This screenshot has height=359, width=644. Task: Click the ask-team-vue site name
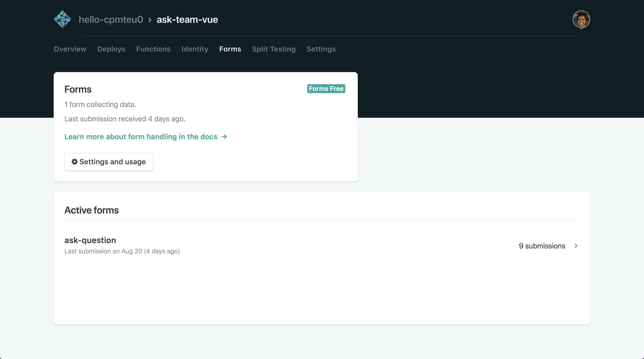tap(187, 19)
